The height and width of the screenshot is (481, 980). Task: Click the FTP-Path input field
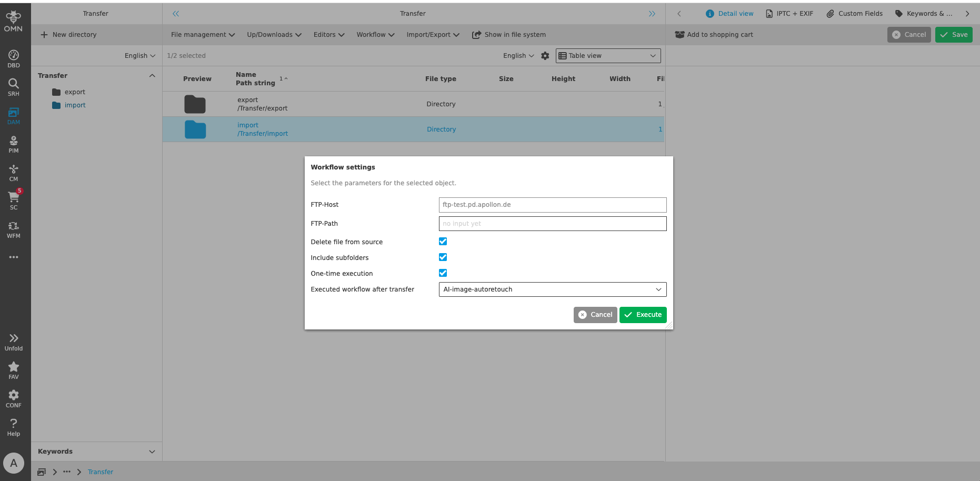[x=552, y=224]
